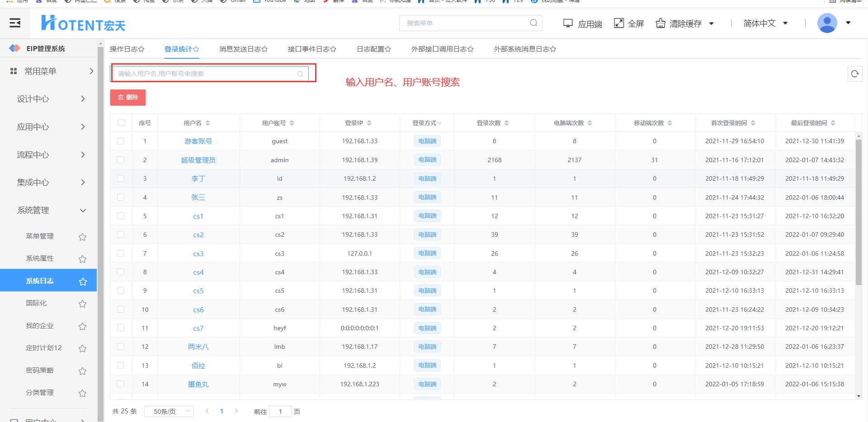
Task: Select the checkbox for row cs3
Action: pyautogui.click(x=121, y=253)
